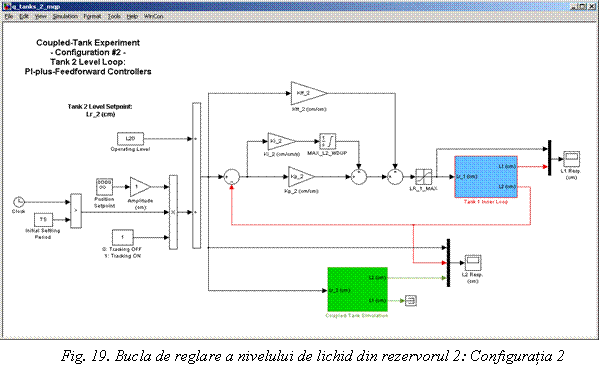Image resolution: width=599 pixels, height=392 pixels.
Task: Select the Ki_2 integral gain block
Action: (x=282, y=141)
